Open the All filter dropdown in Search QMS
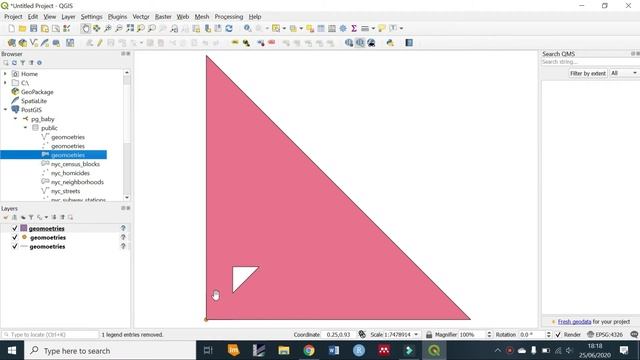Screen dimensions: 640x360 624,73
